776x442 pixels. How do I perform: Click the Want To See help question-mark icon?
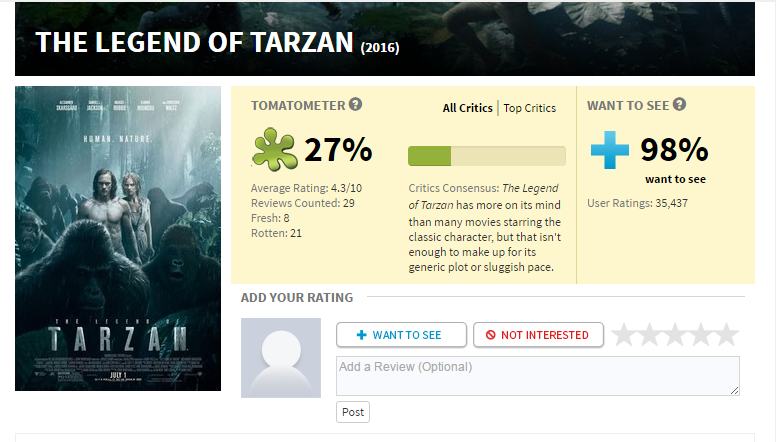679,104
